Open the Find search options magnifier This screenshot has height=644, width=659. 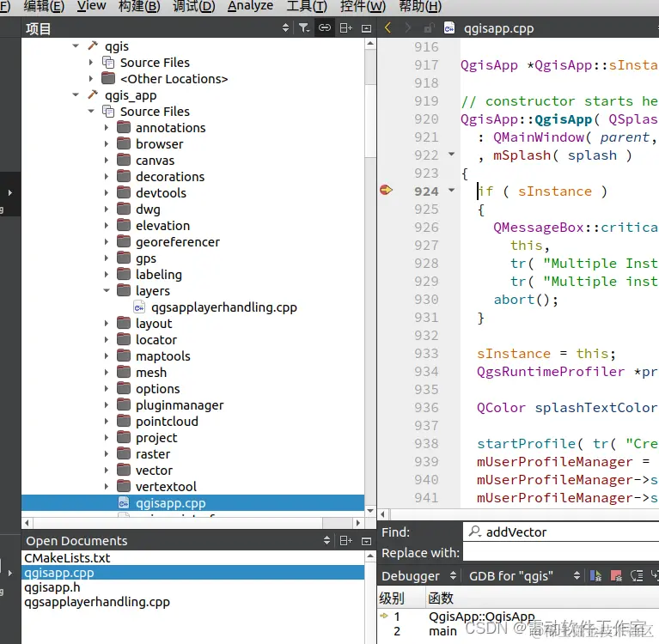click(475, 532)
